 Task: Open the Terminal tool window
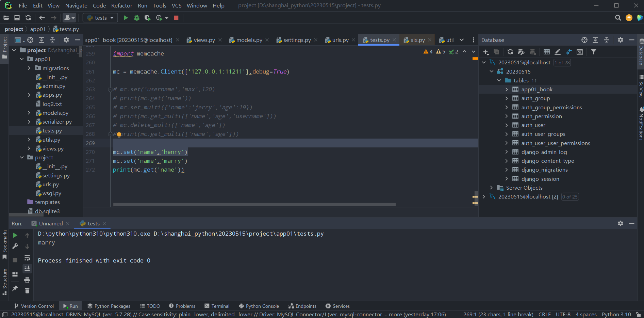pyautogui.click(x=217, y=306)
